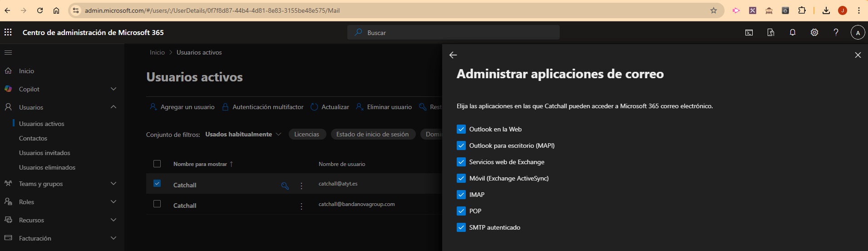Select the Catchall bandanovagroup row checkbox
This screenshot has width=868, height=251.
pyautogui.click(x=157, y=204)
